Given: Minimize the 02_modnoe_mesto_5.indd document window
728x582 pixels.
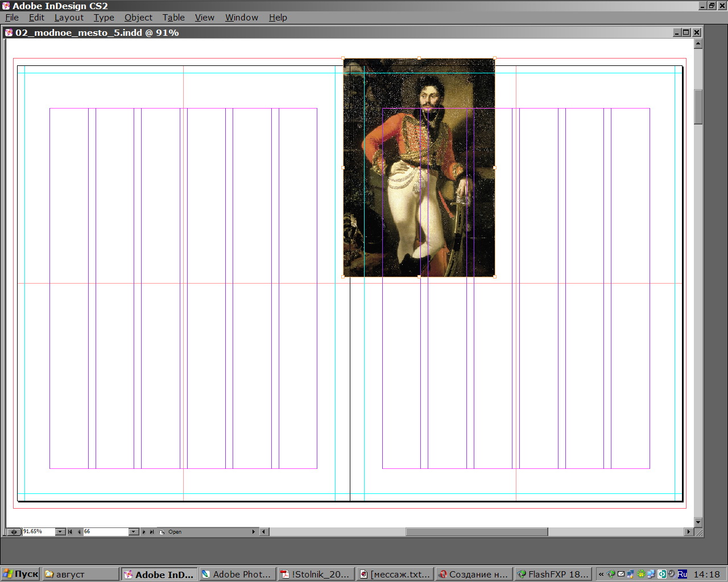Looking at the screenshot, I should tap(677, 32).
